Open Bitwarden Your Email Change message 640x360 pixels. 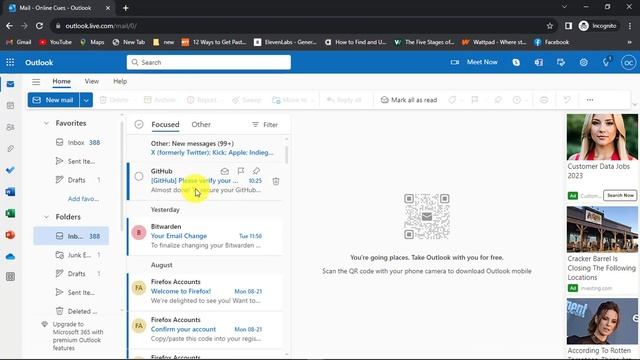coord(205,236)
